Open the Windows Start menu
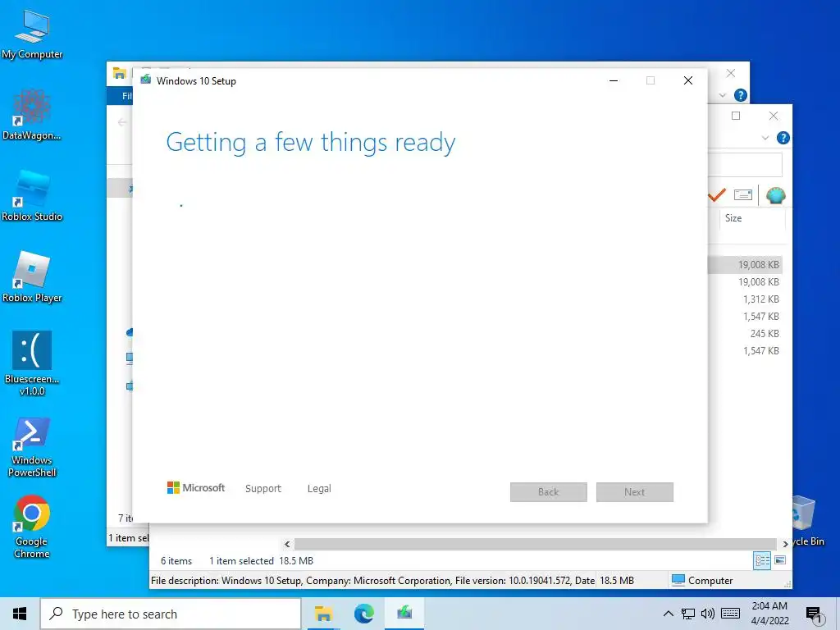Viewport: 840px width, 630px height. point(20,614)
